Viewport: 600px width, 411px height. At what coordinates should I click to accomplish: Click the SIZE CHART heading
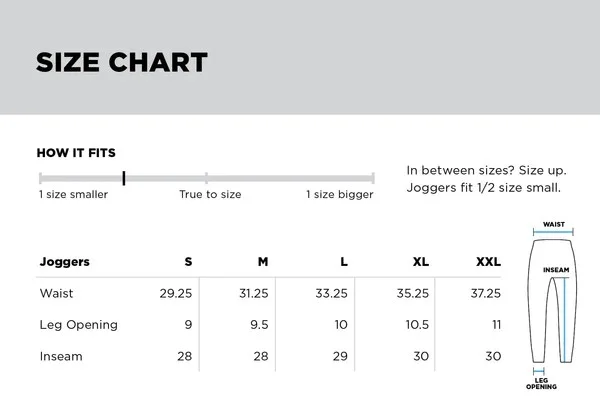122,62
